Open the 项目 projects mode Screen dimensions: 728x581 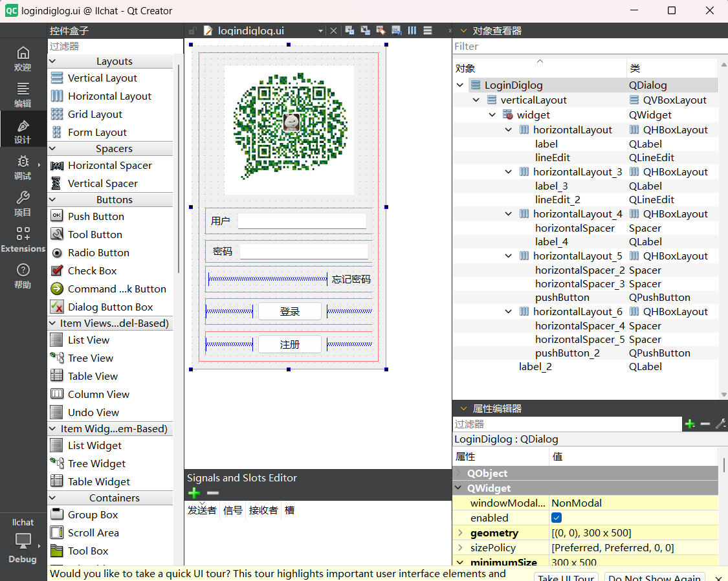pyautogui.click(x=23, y=204)
